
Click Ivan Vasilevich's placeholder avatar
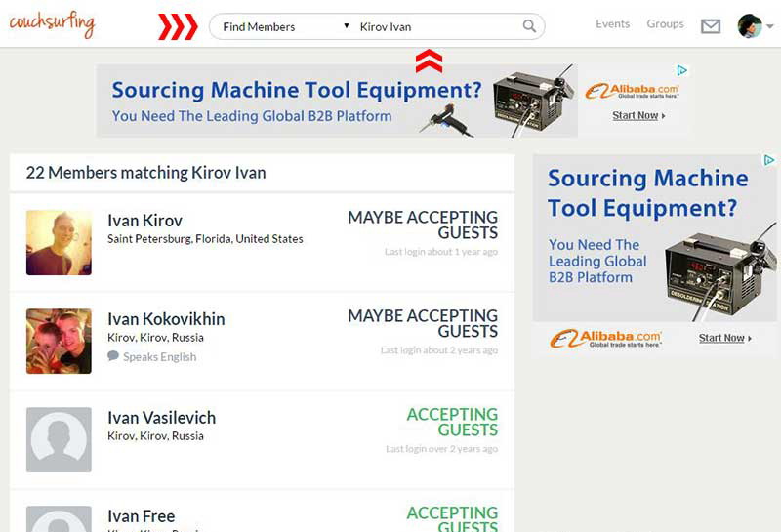click(59, 440)
